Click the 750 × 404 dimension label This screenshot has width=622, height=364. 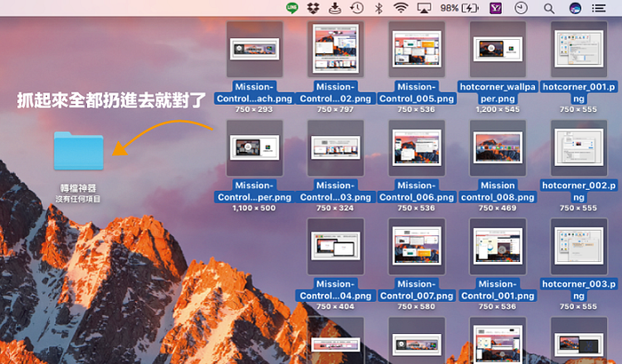[x=336, y=306]
